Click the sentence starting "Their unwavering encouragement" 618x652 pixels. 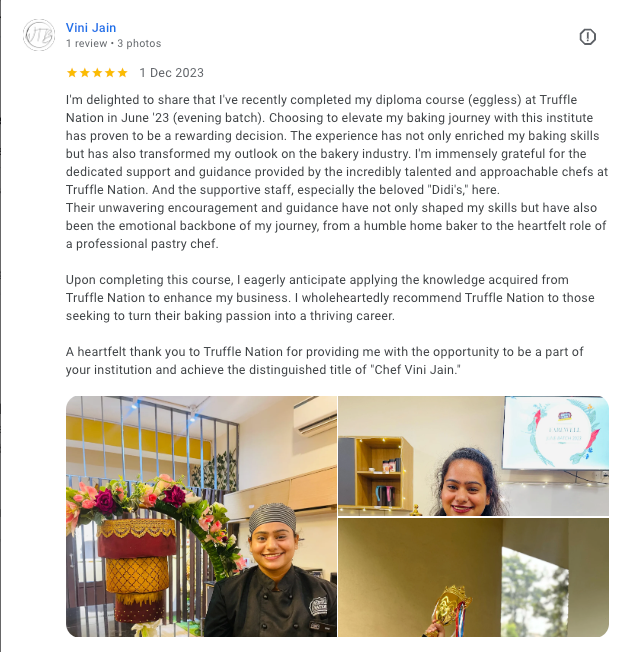tap(336, 226)
